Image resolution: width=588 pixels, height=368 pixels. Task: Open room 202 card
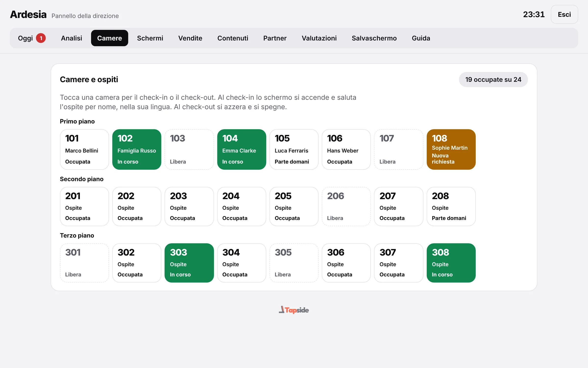point(137,206)
